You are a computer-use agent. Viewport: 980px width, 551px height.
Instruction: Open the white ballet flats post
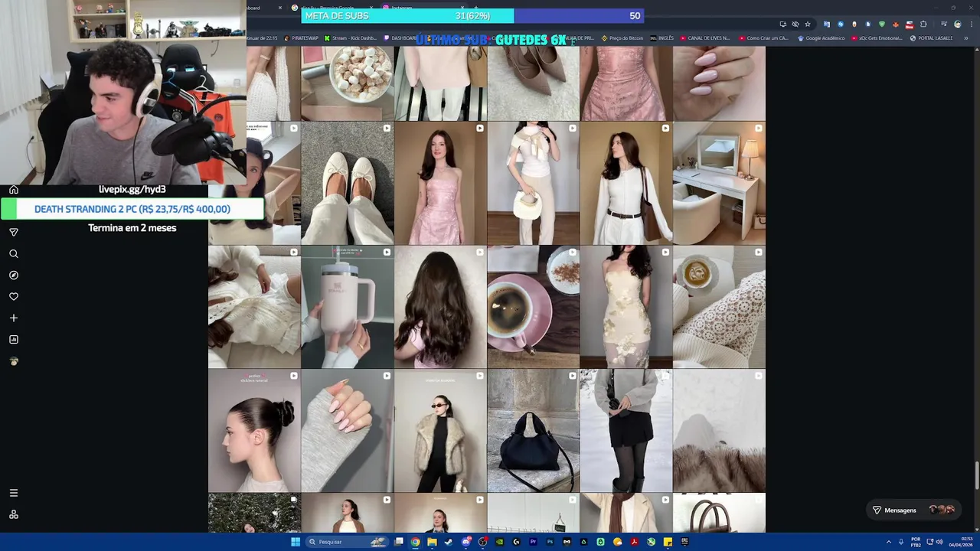click(x=347, y=183)
